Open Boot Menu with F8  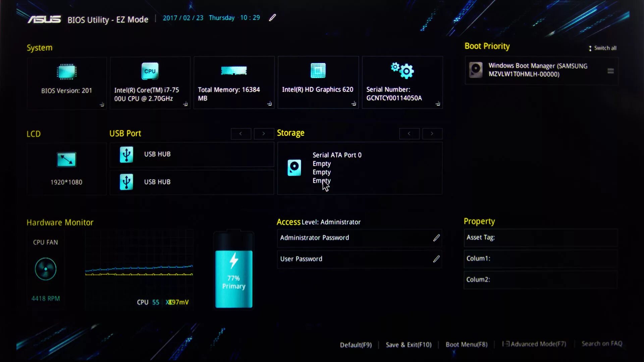[x=466, y=344]
